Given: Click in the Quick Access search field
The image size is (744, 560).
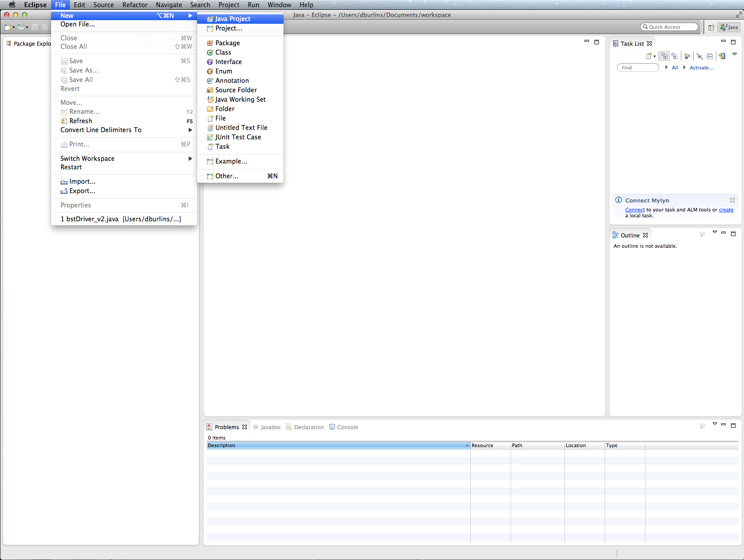Looking at the screenshot, I should (669, 27).
